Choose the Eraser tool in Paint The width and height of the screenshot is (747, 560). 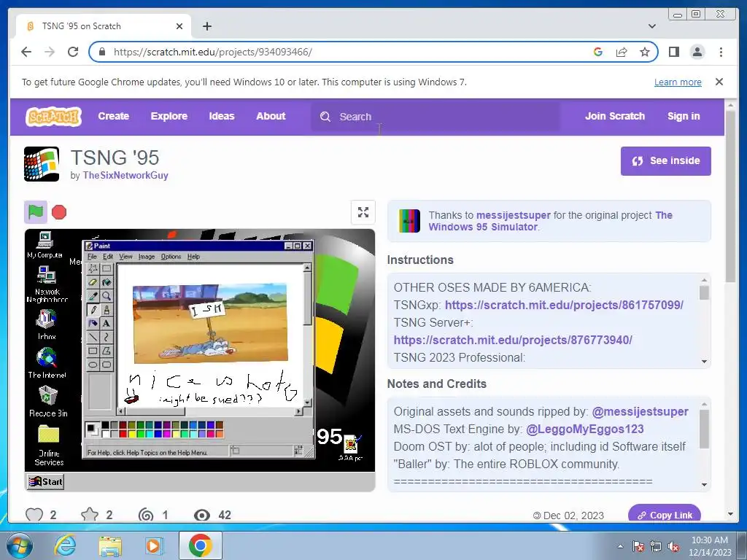93,282
